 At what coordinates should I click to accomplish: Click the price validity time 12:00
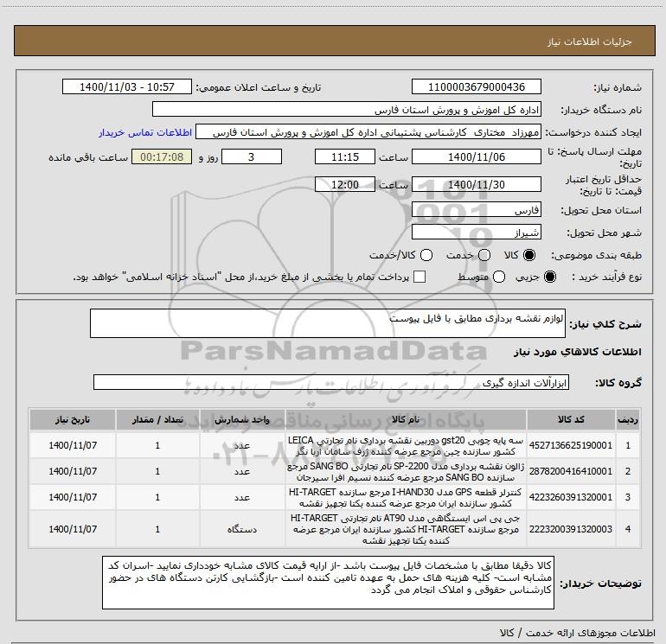pyautogui.click(x=345, y=184)
